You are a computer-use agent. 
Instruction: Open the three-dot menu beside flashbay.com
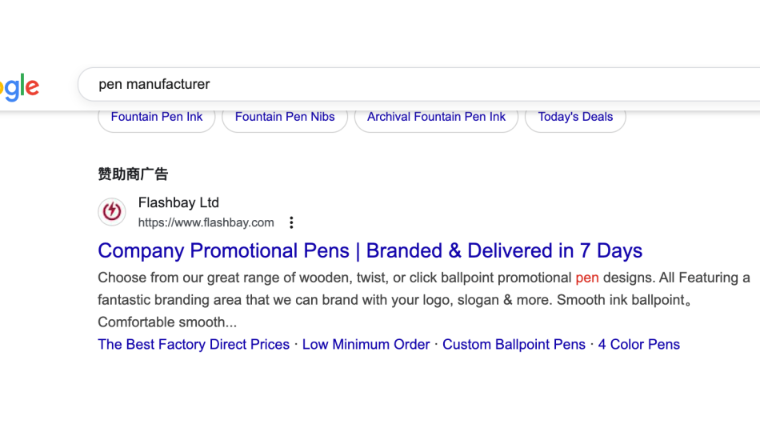click(x=291, y=223)
